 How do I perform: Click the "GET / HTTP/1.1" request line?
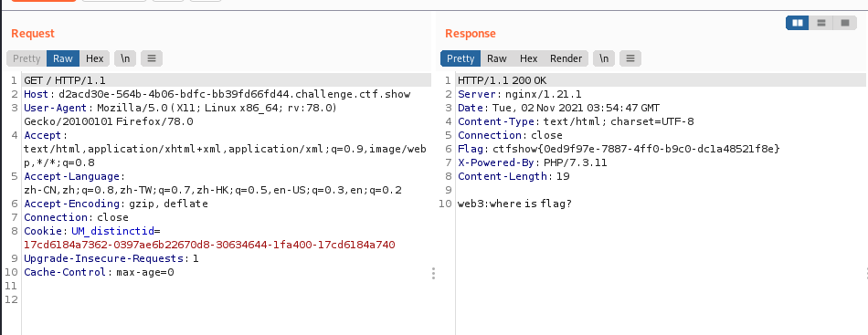[65, 80]
